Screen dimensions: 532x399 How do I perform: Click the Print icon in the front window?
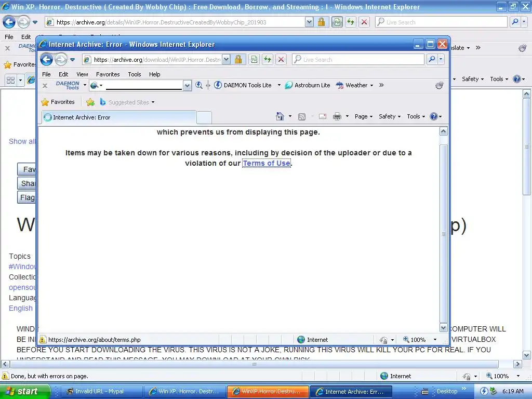point(337,116)
